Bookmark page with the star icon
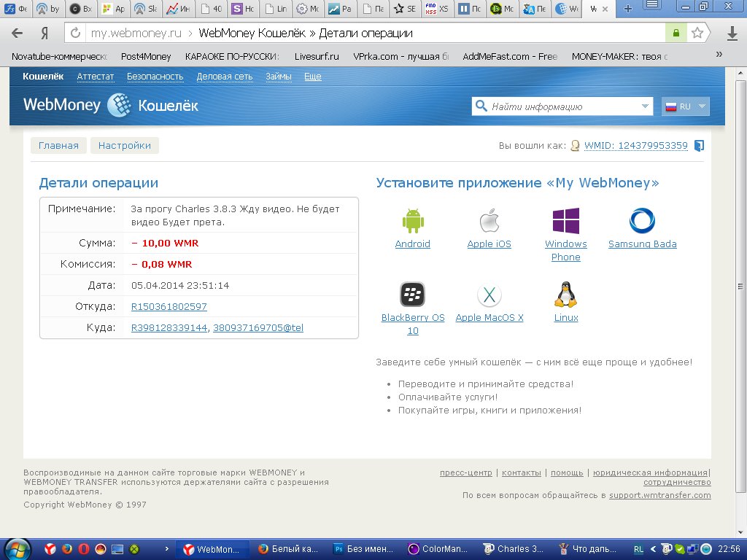The width and height of the screenshot is (747, 560). pyautogui.click(x=697, y=33)
